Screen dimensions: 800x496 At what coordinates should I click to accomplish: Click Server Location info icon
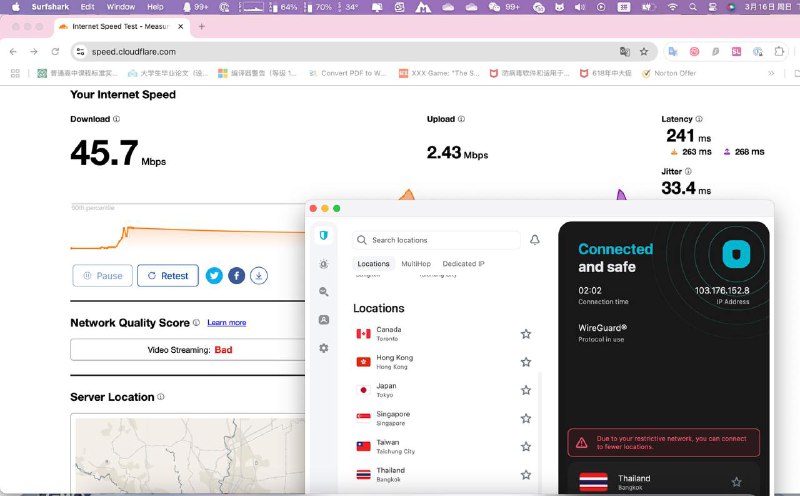[x=161, y=396]
